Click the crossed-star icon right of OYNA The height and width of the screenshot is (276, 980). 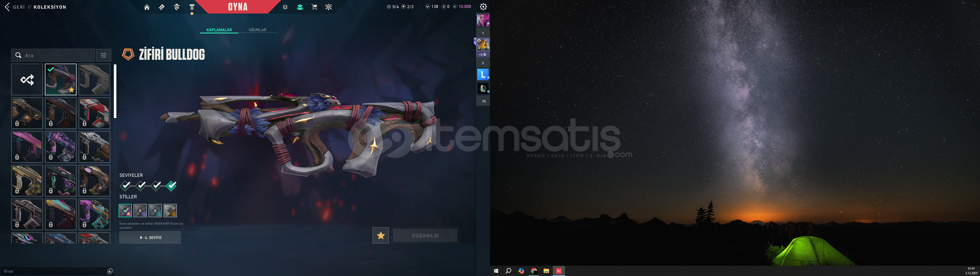tap(285, 7)
